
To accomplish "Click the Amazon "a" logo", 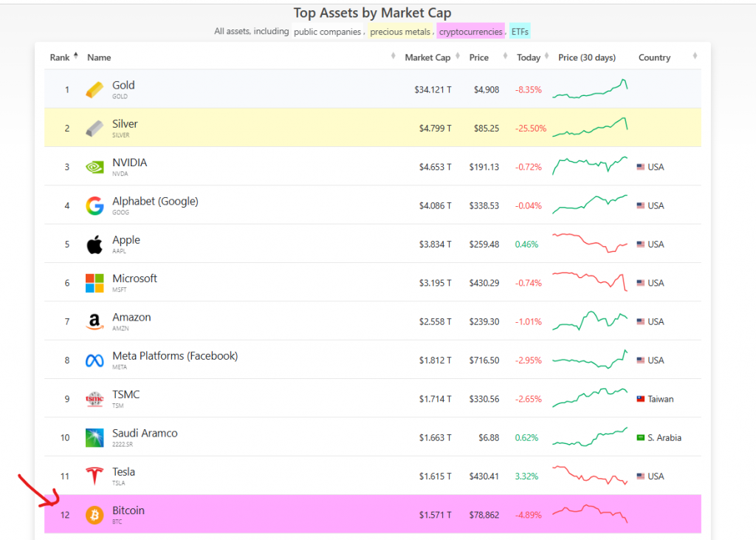I will 94,321.
